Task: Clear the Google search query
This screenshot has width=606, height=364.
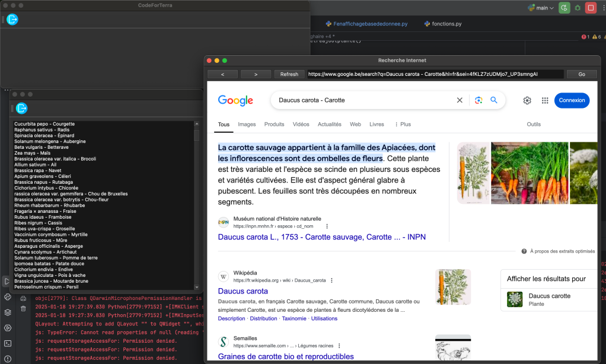Action: pos(460,100)
